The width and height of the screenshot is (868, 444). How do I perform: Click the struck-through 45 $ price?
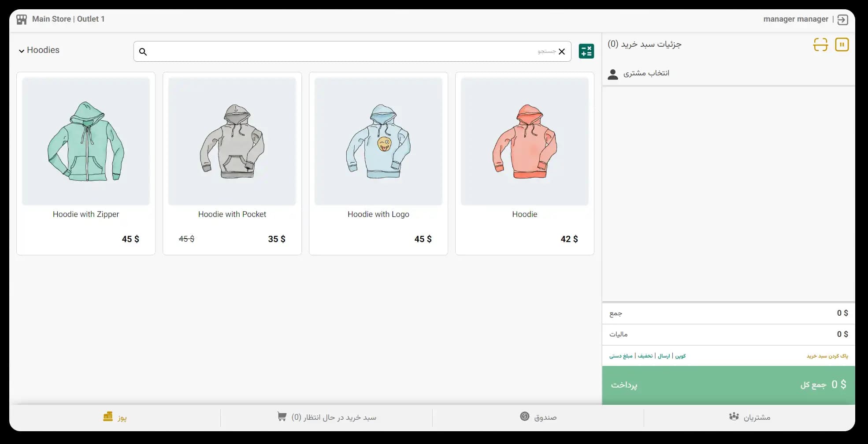point(186,239)
